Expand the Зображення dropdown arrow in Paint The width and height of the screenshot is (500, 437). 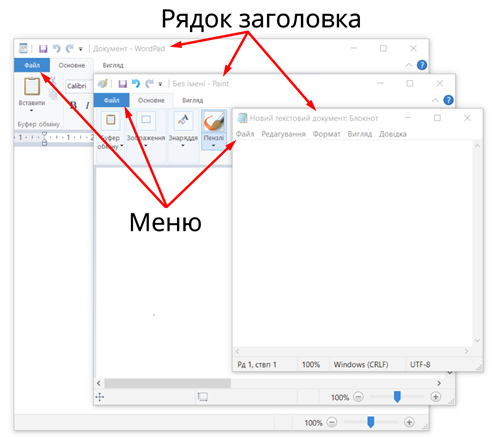point(146,146)
